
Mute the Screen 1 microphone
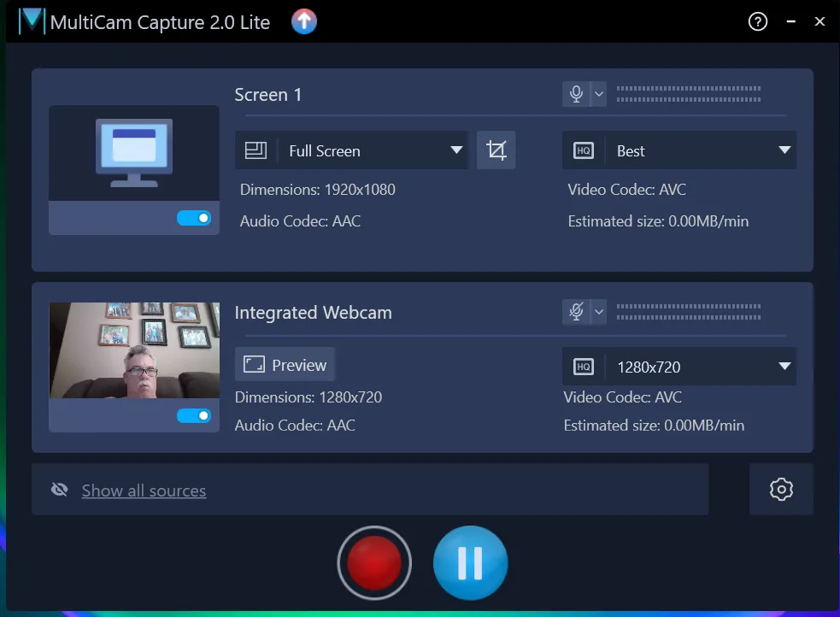(x=576, y=94)
